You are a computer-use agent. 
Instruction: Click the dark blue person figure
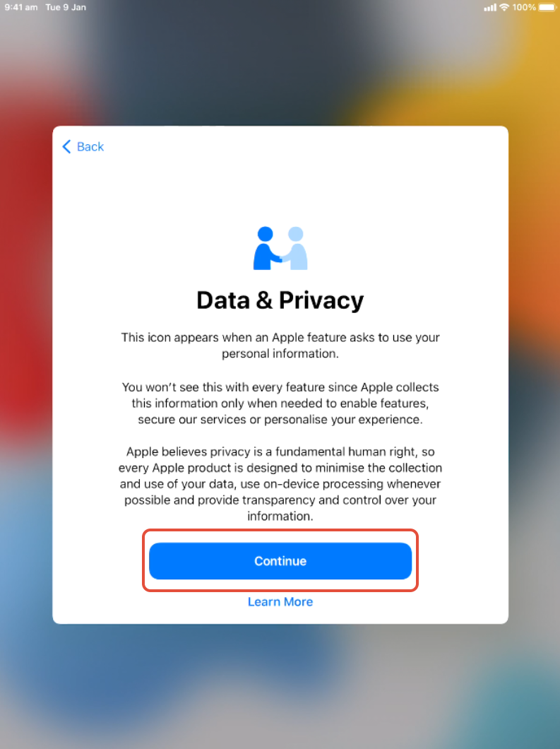[x=266, y=249]
